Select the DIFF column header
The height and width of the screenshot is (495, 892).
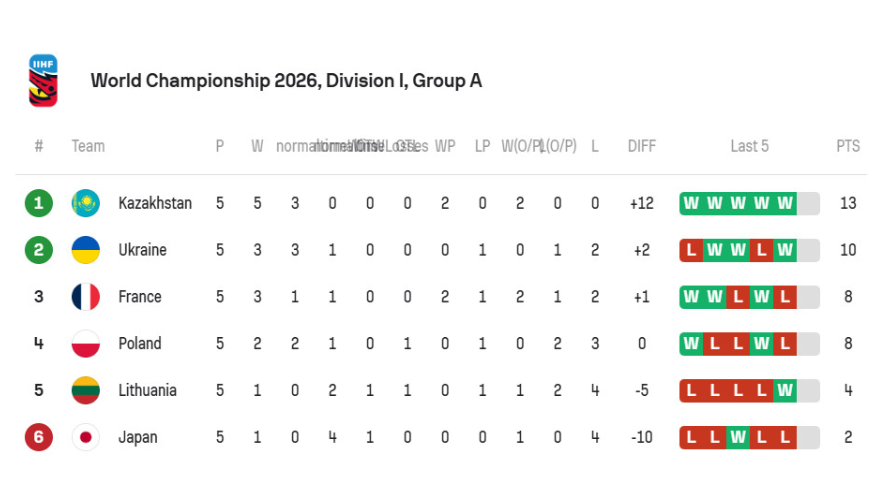pyautogui.click(x=642, y=146)
